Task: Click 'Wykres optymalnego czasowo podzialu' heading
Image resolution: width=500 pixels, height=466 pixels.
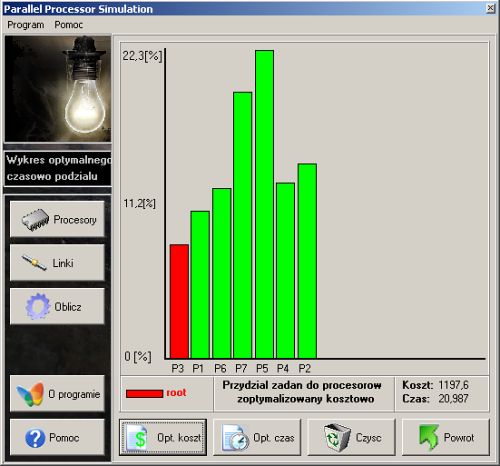Action: 59,168
